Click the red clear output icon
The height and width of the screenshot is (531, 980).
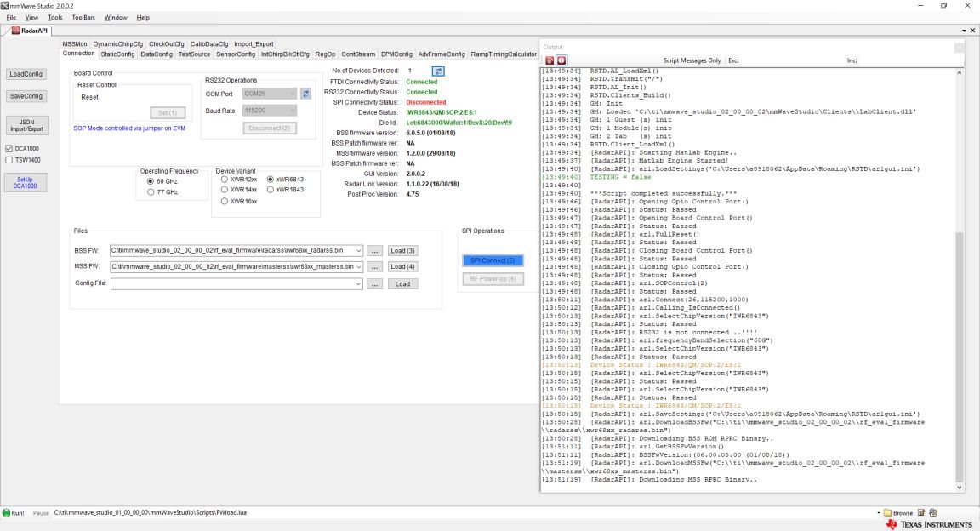pos(550,60)
